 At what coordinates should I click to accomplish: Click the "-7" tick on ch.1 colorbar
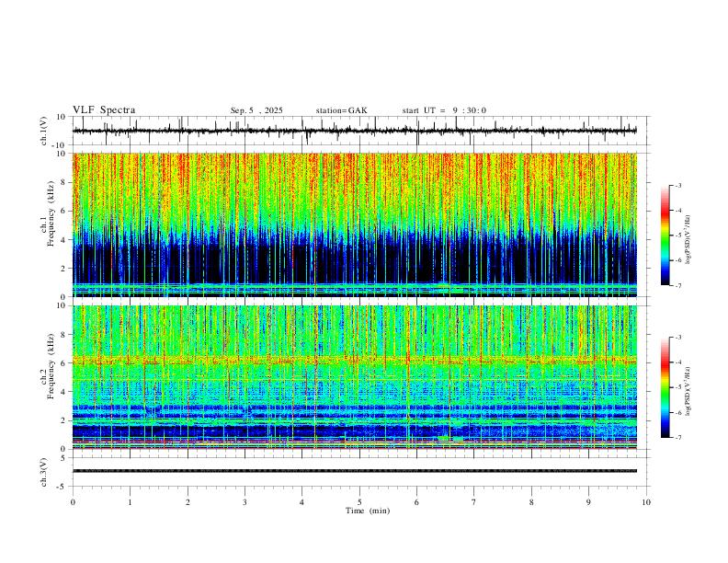[x=677, y=285]
